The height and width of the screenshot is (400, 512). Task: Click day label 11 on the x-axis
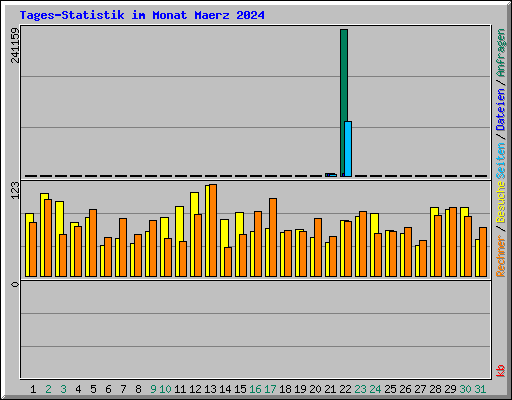180,389
